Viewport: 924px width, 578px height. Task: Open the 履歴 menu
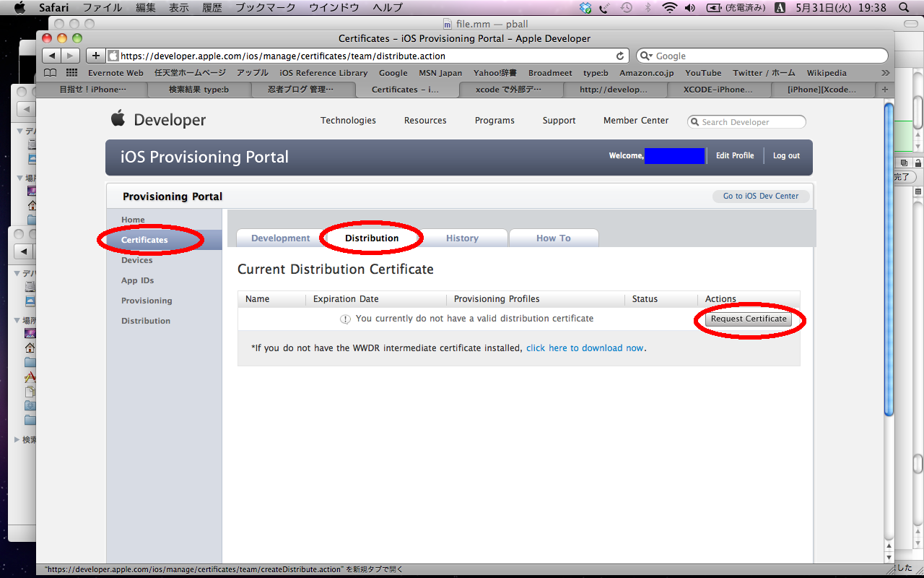click(212, 7)
